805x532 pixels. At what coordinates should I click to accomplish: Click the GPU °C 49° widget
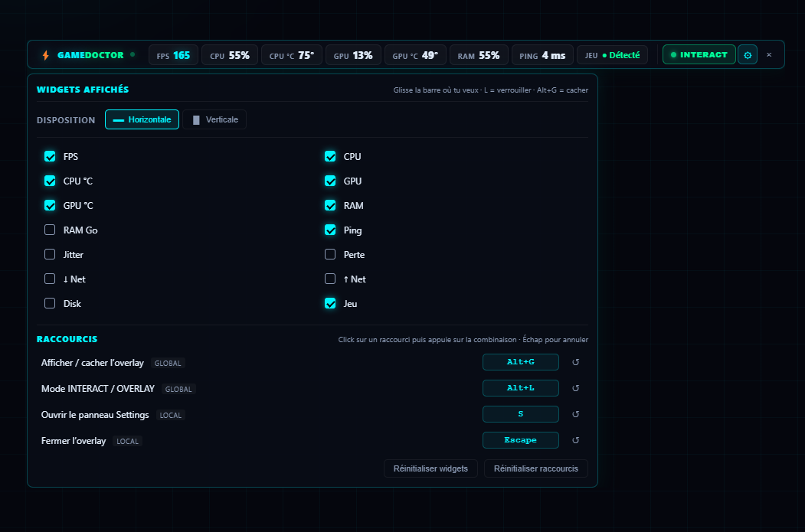(415, 55)
